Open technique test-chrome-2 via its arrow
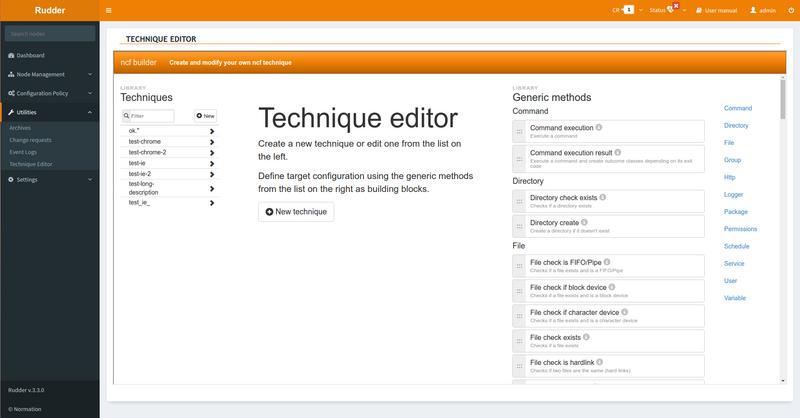Screen dimensions: 800x418 coord(212,153)
